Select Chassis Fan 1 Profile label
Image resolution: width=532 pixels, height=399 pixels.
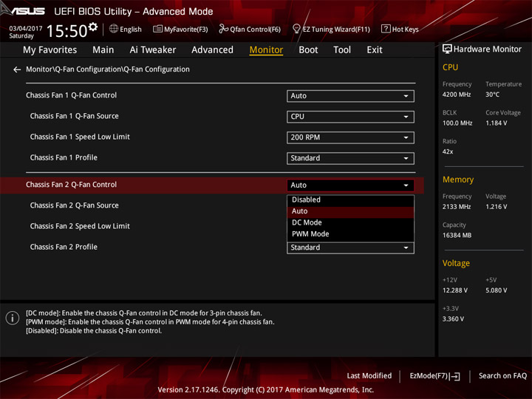click(x=64, y=157)
